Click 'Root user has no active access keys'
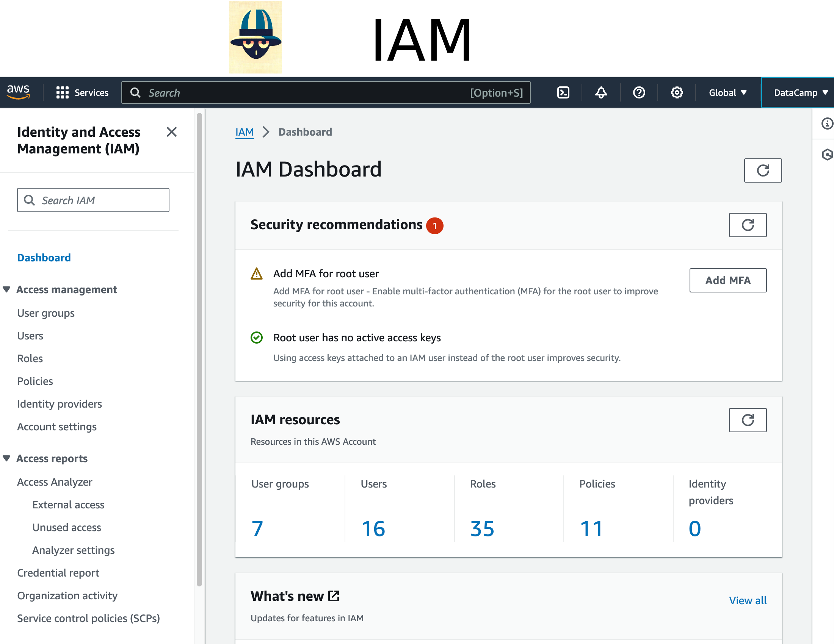The width and height of the screenshot is (834, 644). [x=357, y=338]
